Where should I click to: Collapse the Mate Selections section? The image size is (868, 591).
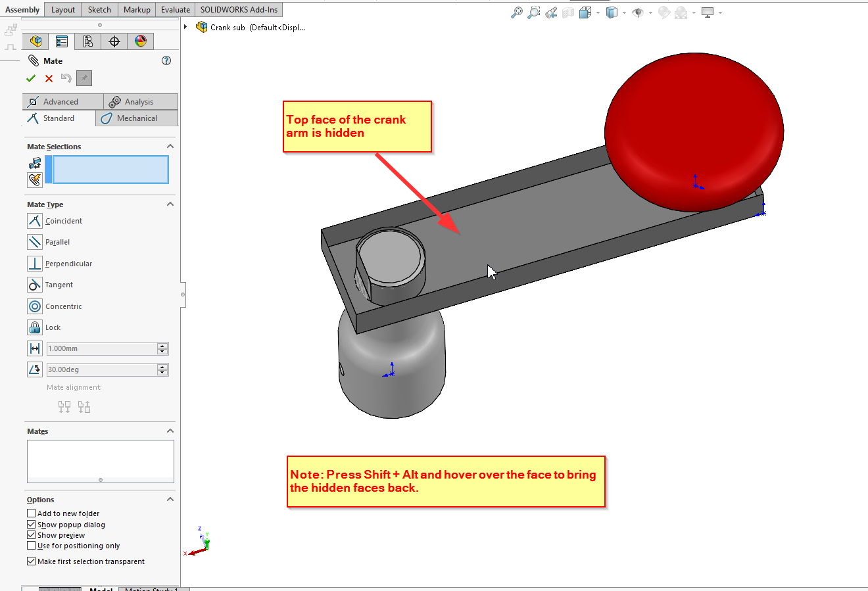click(x=170, y=146)
